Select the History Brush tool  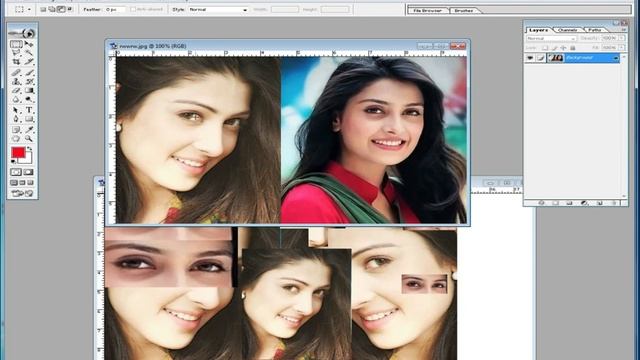29,82
